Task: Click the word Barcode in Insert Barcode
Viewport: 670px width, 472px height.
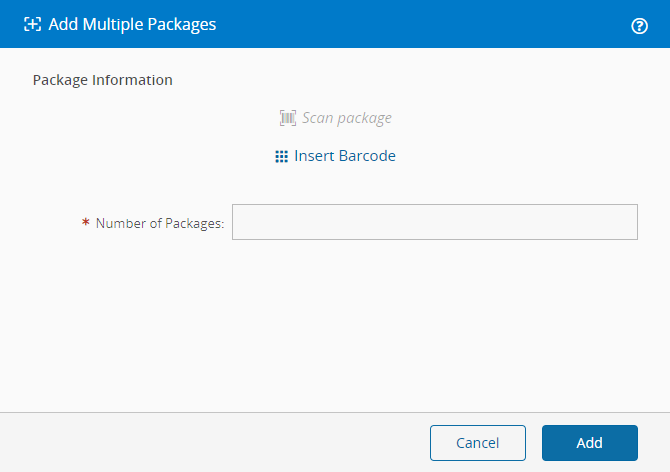Action: click(x=367, y=156)
